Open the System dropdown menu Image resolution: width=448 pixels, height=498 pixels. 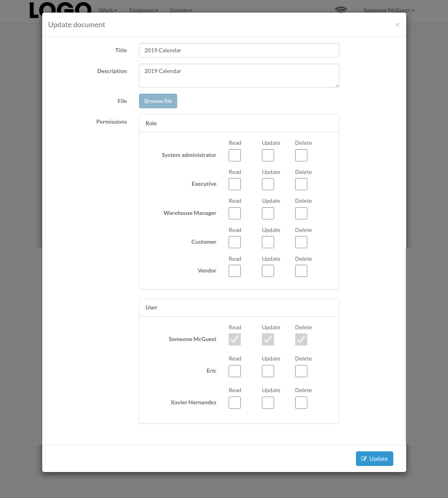[x=181, y=10]
